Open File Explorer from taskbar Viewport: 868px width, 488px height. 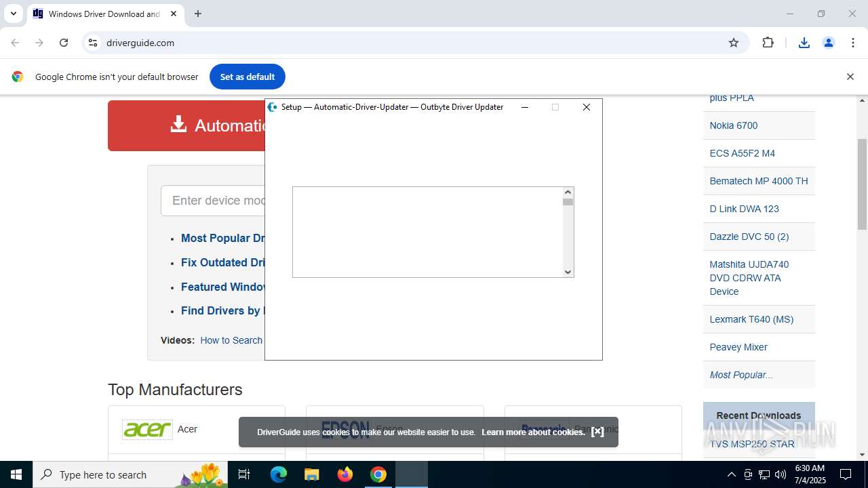[x=312, y=474]
